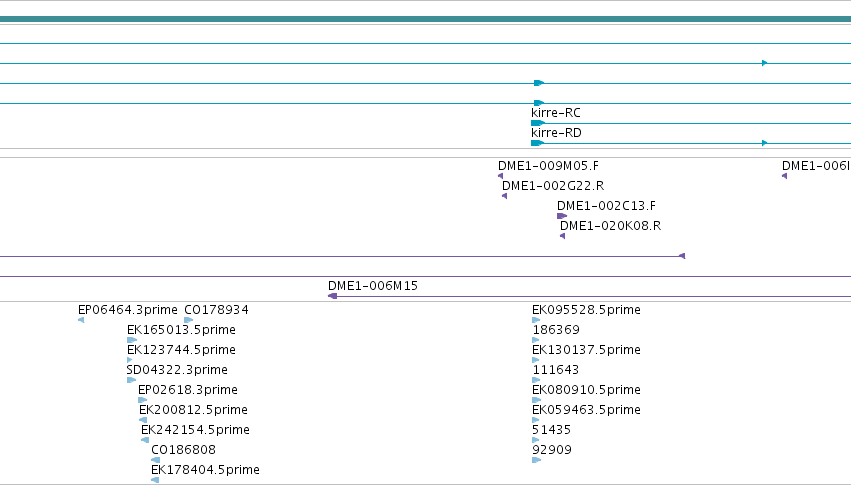Click the 111643 feature label

pyautogui.click(x=556, y=371)
